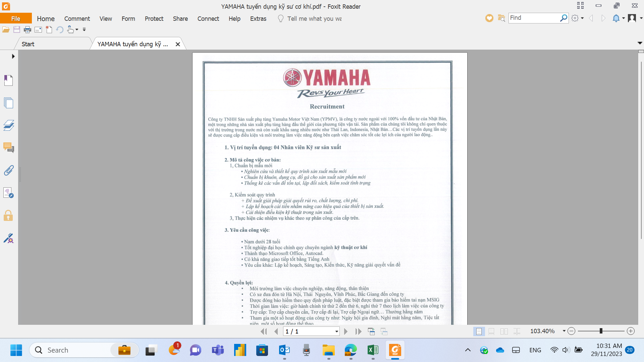The image size is (644, 362).
Task: Go to the previous page arrow
Action: tap(276, 331)
